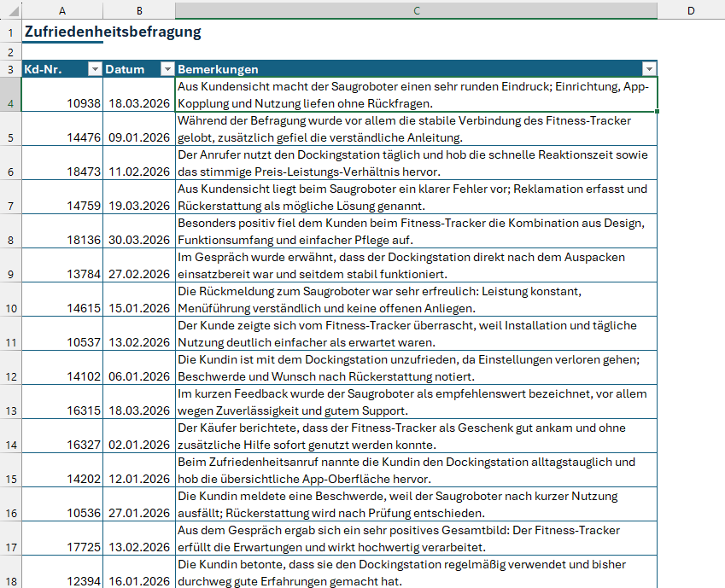This screenshot has height=588, width=725.
Task: Select remark starting 'Der Kunde zeigte sich'
Action: pos(416,334)
